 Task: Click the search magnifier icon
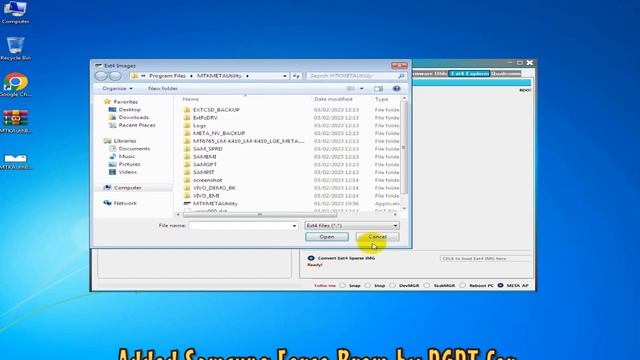point(401,76)
